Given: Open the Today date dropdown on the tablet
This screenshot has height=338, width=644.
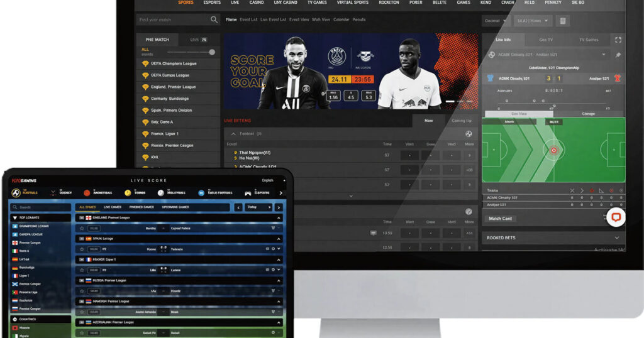Looking at the screenshot, I should point(259,207).
